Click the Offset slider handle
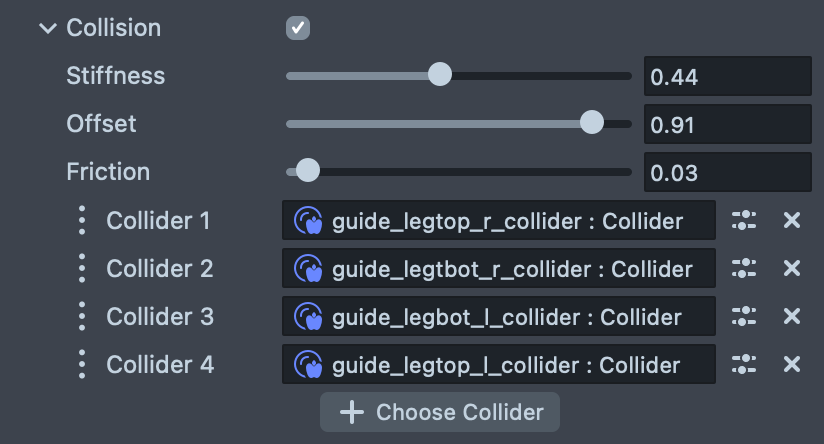The width and height of the screenshot is (824, 444). (x=592, y=123)
